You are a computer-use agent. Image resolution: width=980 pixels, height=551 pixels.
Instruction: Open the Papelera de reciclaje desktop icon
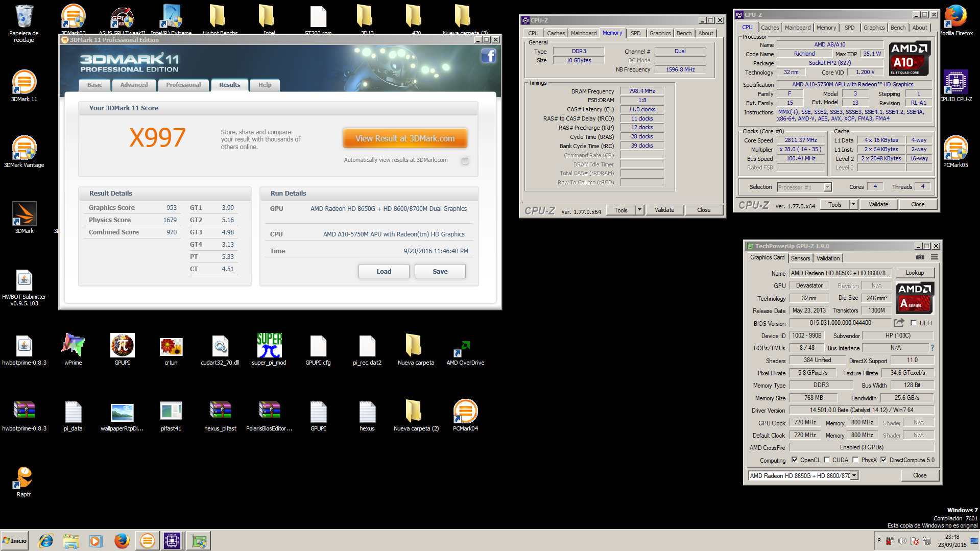(24, 24)
